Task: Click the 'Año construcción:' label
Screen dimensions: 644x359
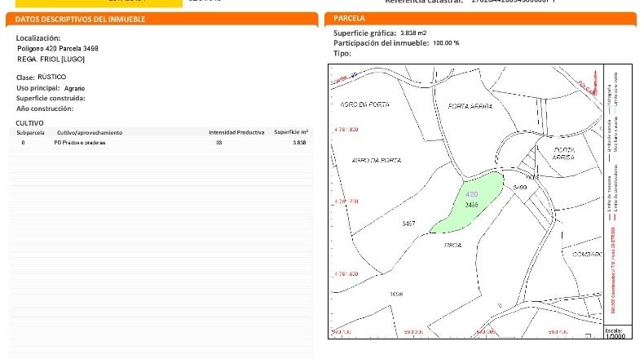Action: coord(45,109)
